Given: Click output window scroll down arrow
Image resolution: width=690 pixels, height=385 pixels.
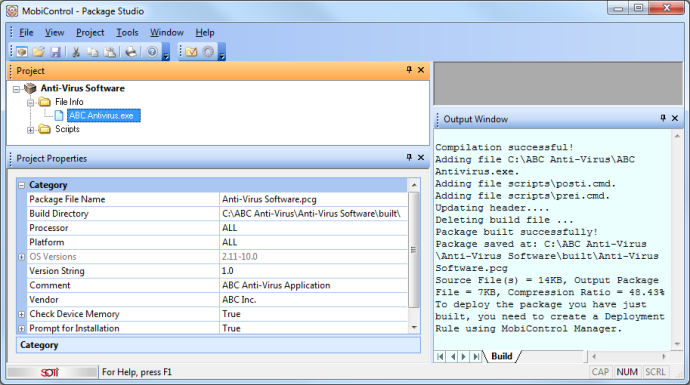Looking at the screenshot, I should [677, 344].
